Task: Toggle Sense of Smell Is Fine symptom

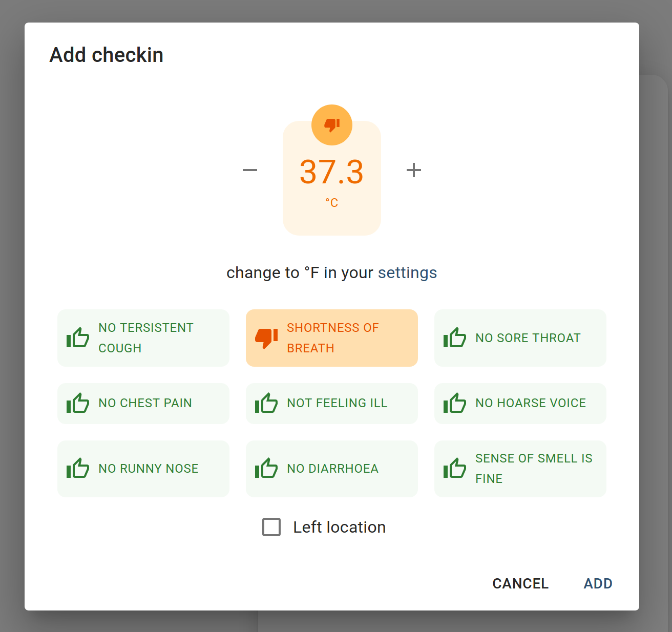Action: click(x=520, y=469)
